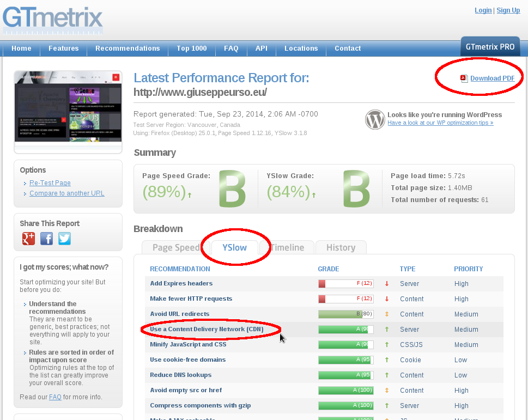
Task: Click the Re-Test Page link
Action: [x=50, y=182]
